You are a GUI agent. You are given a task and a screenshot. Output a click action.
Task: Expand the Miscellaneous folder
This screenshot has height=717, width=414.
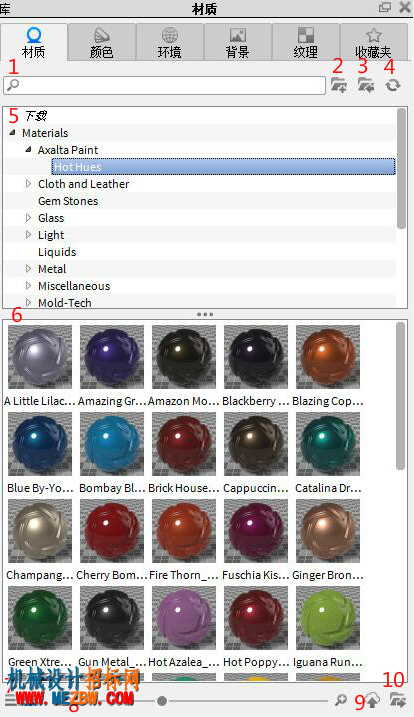click(x=28, y=286)
